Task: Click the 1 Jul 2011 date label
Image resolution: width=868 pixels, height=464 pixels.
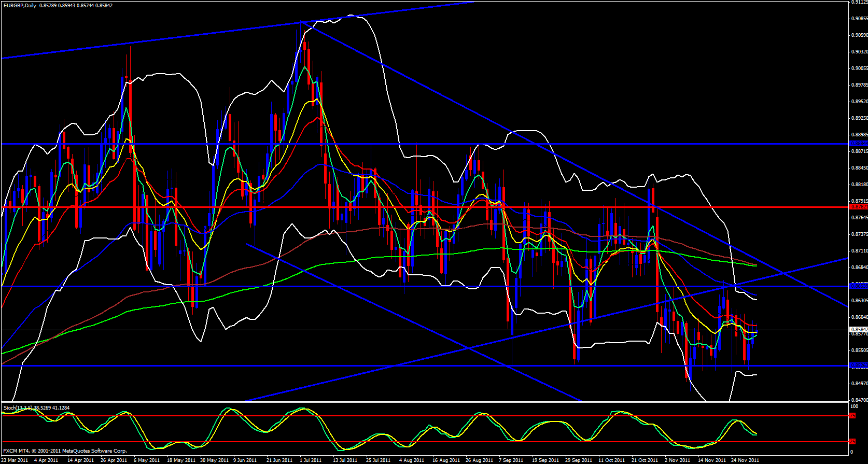Action: point(310,460)
